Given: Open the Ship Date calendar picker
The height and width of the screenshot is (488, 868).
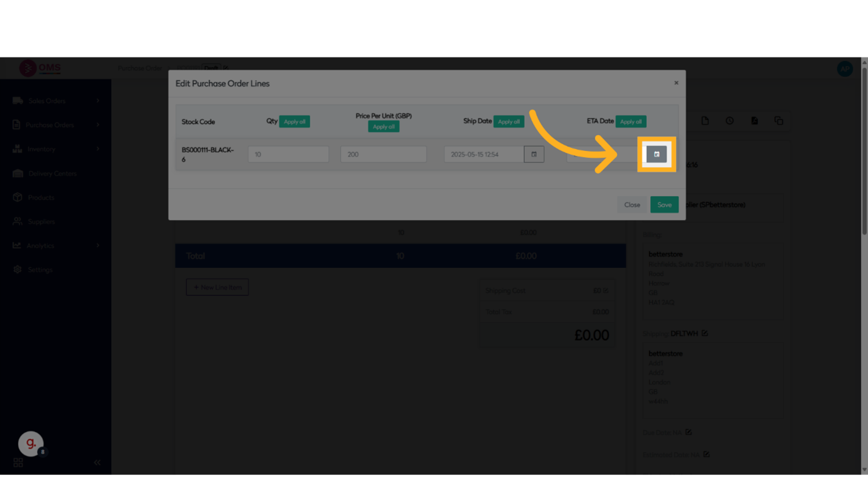Looking at the screenshot, I should 534,154.
